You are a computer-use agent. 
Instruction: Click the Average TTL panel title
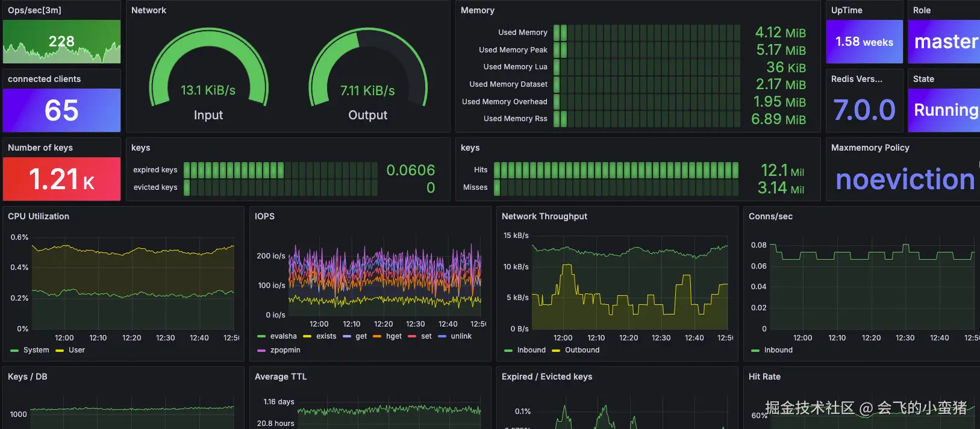tap(281, 377)
